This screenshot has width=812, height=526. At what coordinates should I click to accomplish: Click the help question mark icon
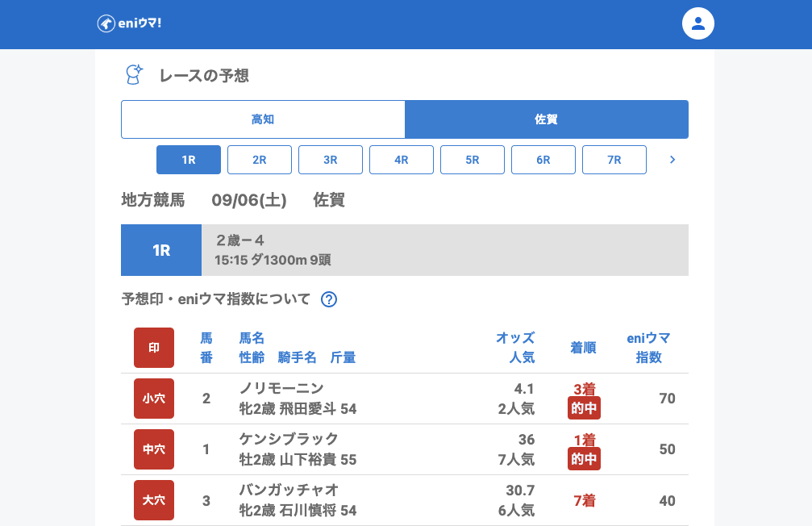[x=329, y=299]
